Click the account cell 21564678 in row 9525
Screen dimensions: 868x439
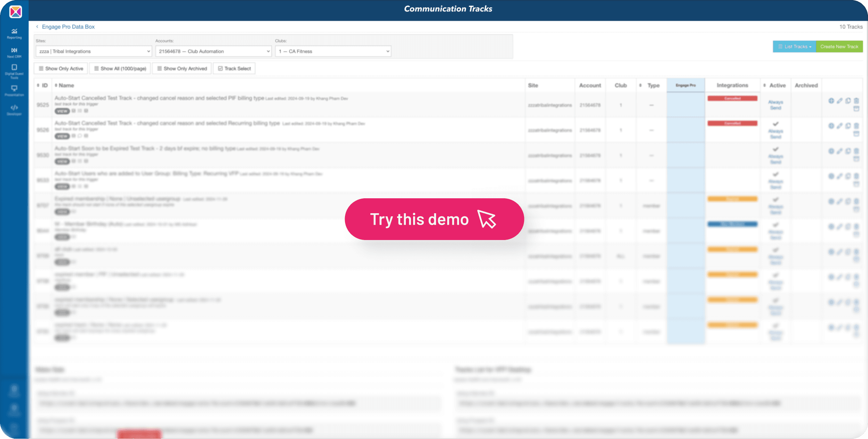590,105
